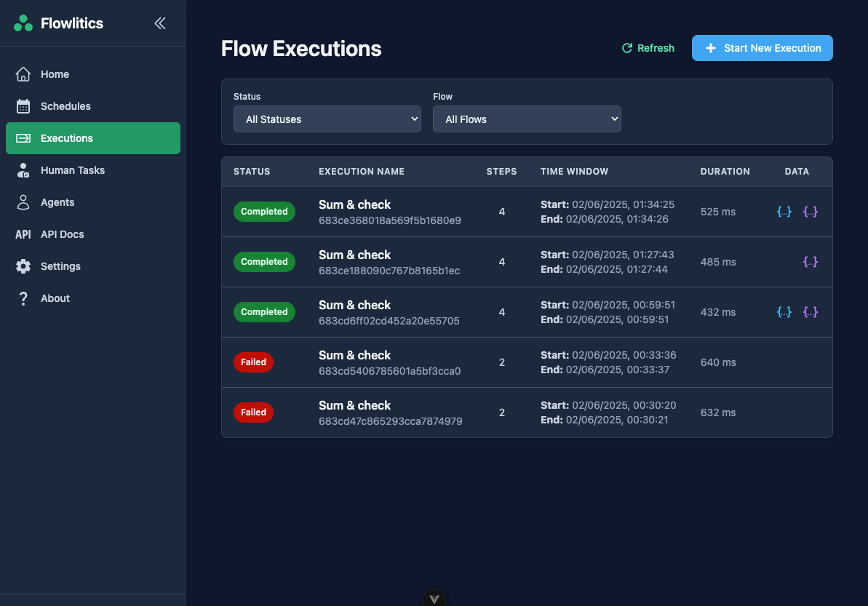Click the Refresh button
Image resolution: width=868 pixels, height=606 pixels.
648,48
